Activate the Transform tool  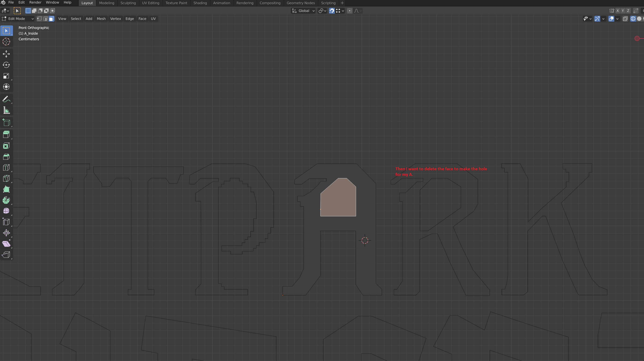[x=6, y=87]
